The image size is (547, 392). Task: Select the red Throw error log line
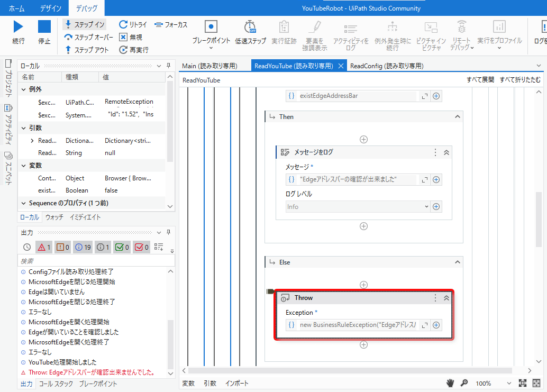tap(93, 372)
